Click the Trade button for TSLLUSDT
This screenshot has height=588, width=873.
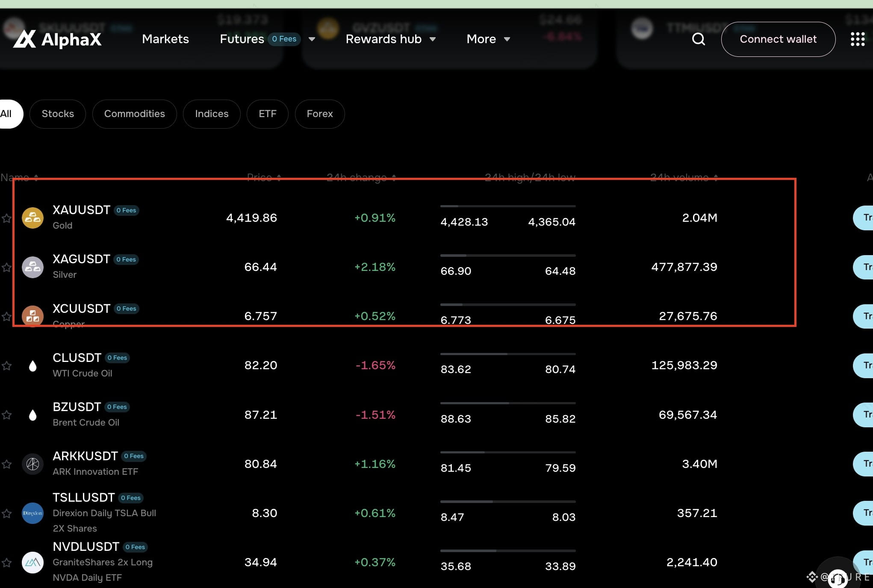pyautogui.click(x=863, y=513)
